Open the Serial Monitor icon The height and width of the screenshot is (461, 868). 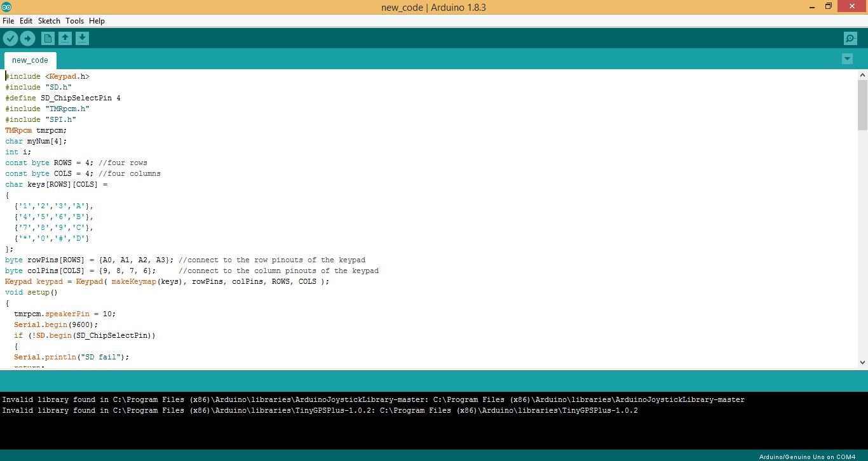[850, 38]
